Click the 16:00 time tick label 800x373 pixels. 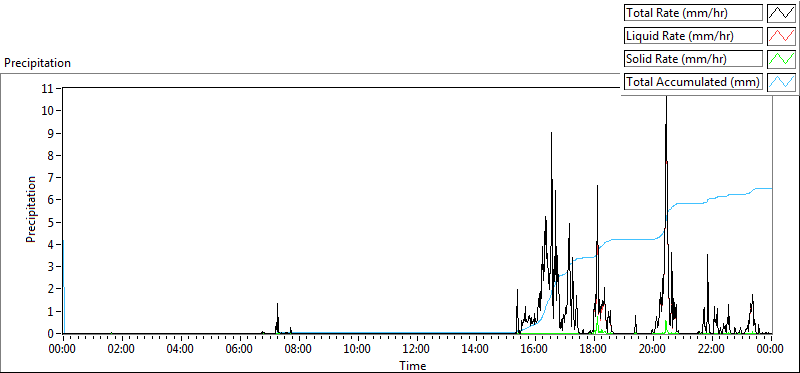click(x=535, y=349)
